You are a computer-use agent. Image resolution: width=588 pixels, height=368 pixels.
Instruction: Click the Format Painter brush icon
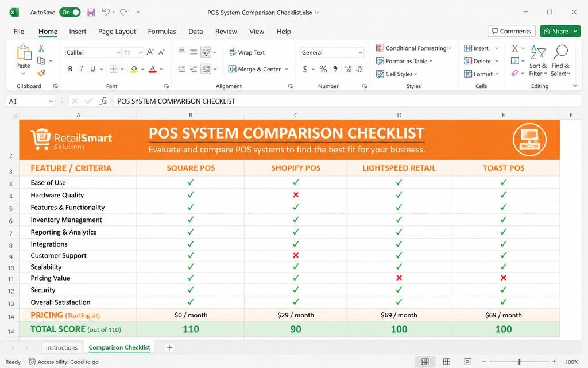tap(41, 73)
